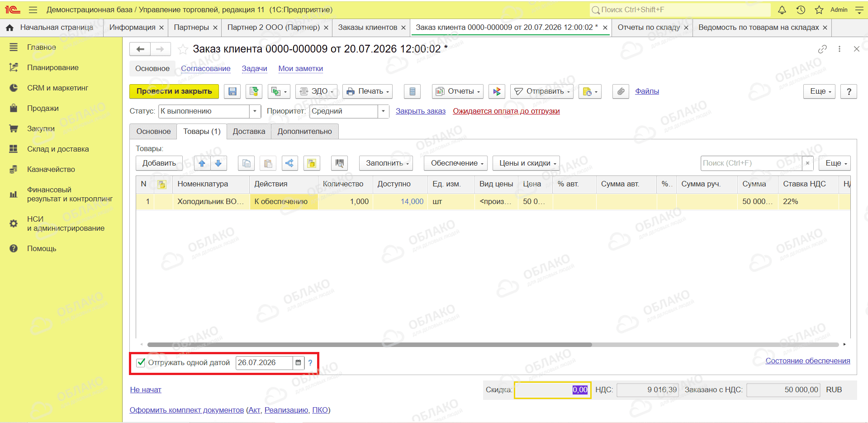868x423 pixels.
Task: Click the Не начат link
Action: [x=146, y=390]
